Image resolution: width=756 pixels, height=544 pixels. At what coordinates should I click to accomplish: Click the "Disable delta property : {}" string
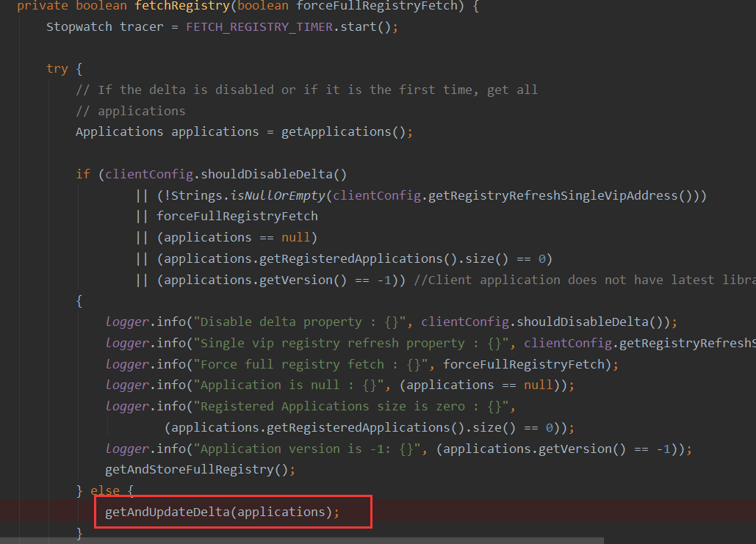[x=300, y=322]
